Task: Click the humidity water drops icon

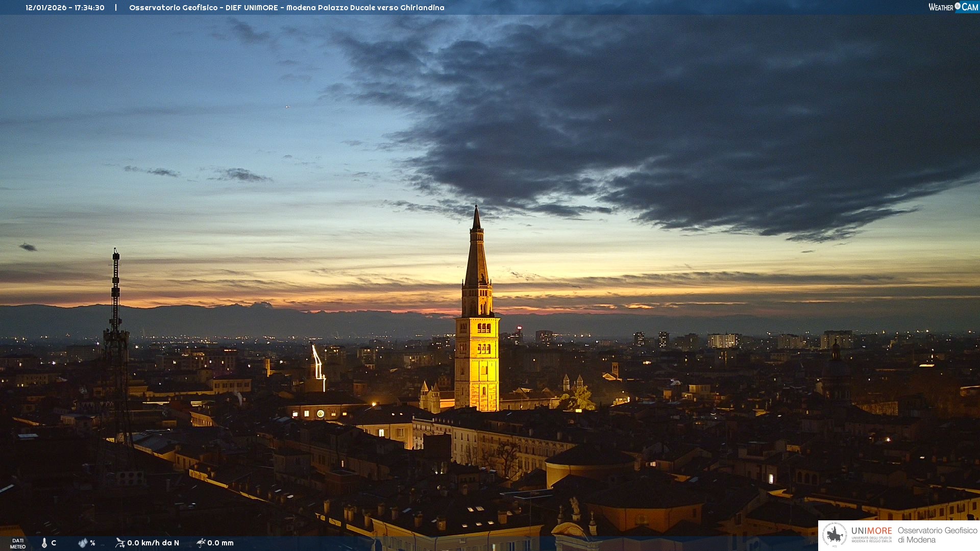Action: click(83, 543)
